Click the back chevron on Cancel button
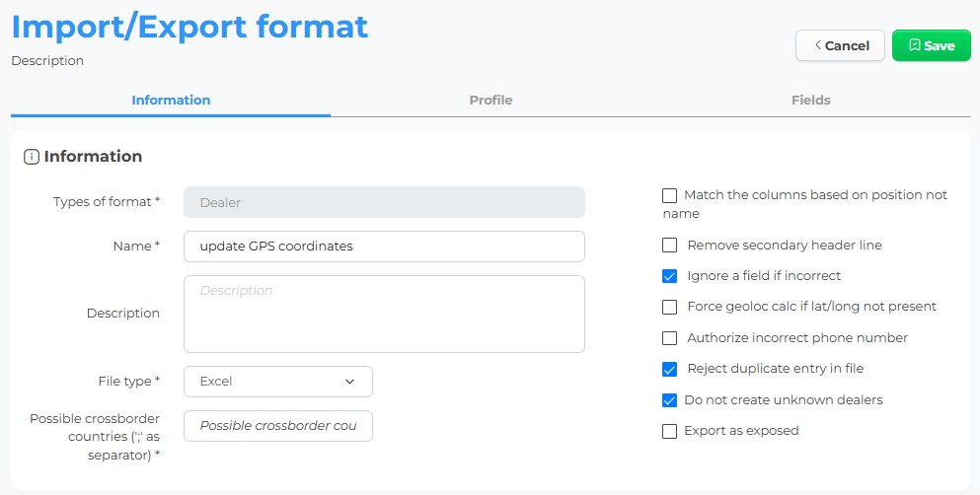Screen dimensions: 980x495 [817, 45]
